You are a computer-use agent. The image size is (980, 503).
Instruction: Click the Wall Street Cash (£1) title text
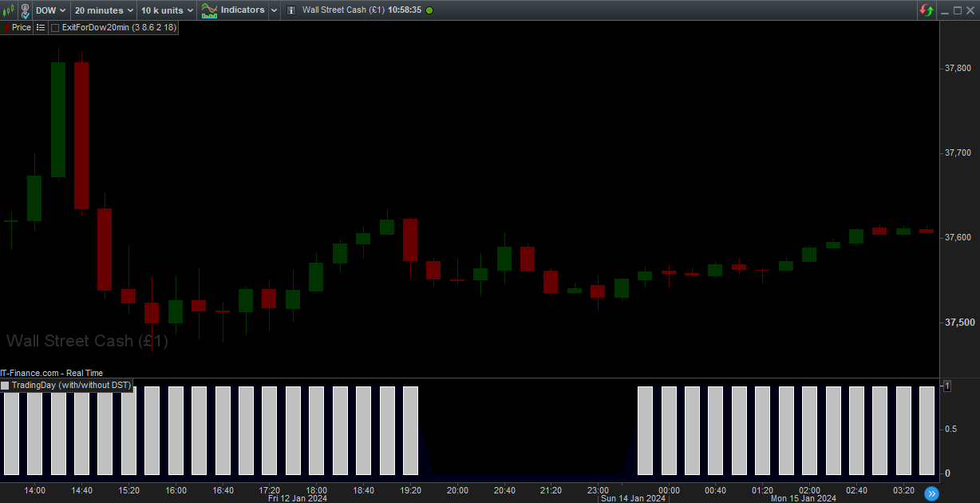(343, 10)
